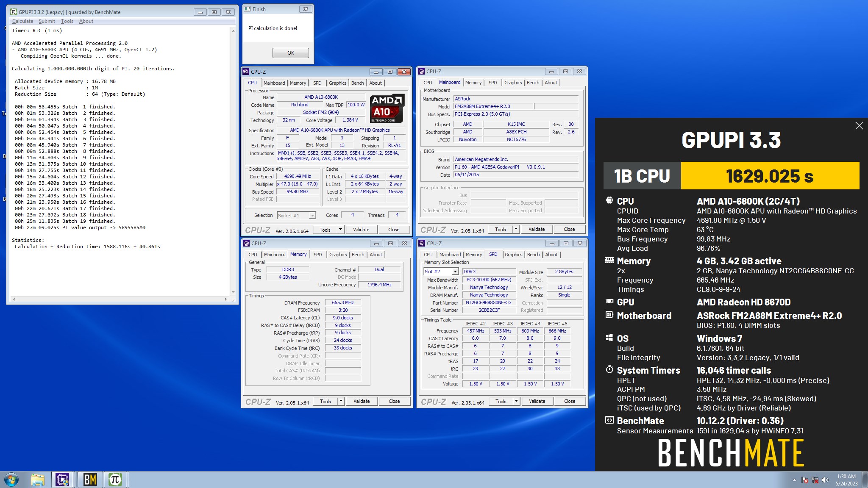Click the Core Speed value 4690.49 MHz
This screenshot has width=868, height=488.
298,176
